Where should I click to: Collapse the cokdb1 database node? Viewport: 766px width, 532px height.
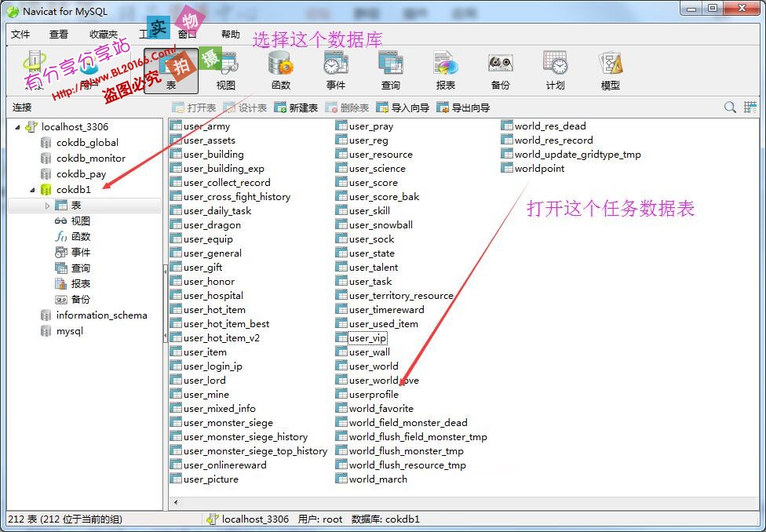click(33, 190)
